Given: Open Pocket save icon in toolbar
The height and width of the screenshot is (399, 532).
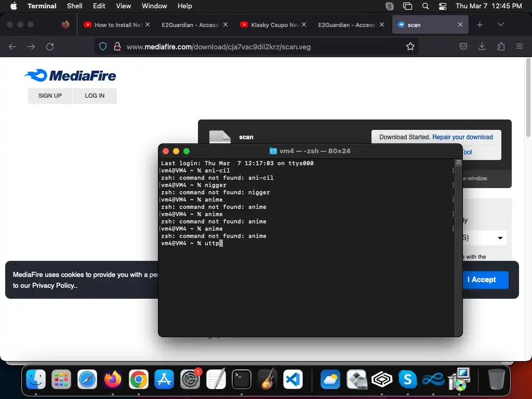Looking at the screenshot, I should tap(463, 46).
